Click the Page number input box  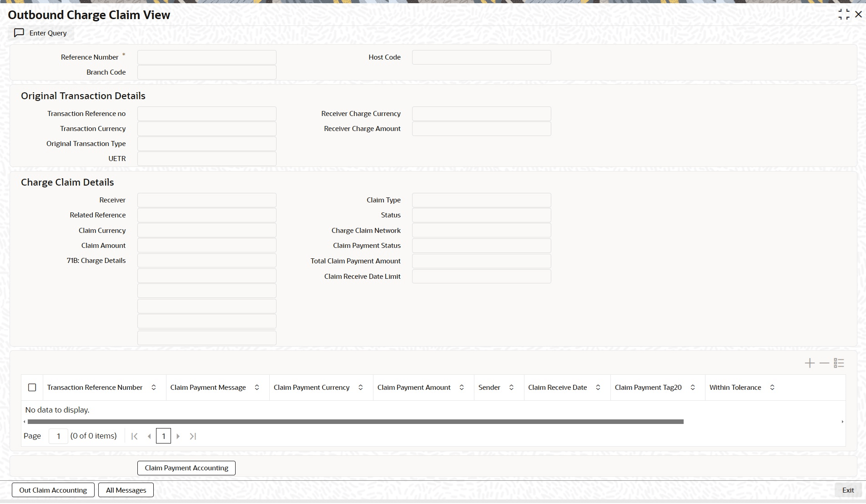58,436
